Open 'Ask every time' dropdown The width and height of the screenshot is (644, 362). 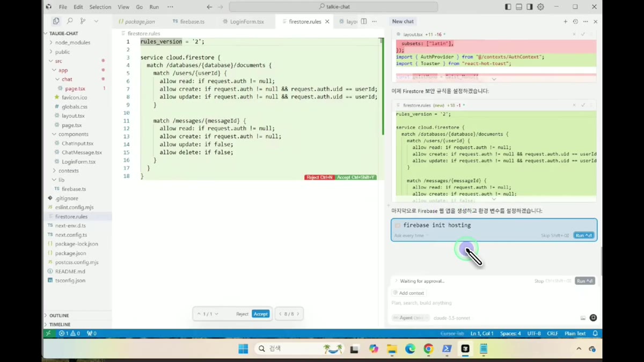412,235
